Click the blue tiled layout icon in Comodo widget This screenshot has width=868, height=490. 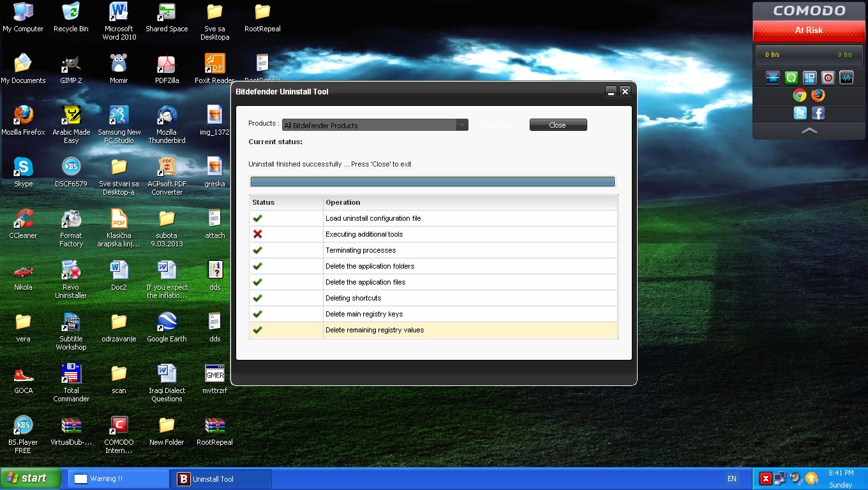click(x=809, y=78)
